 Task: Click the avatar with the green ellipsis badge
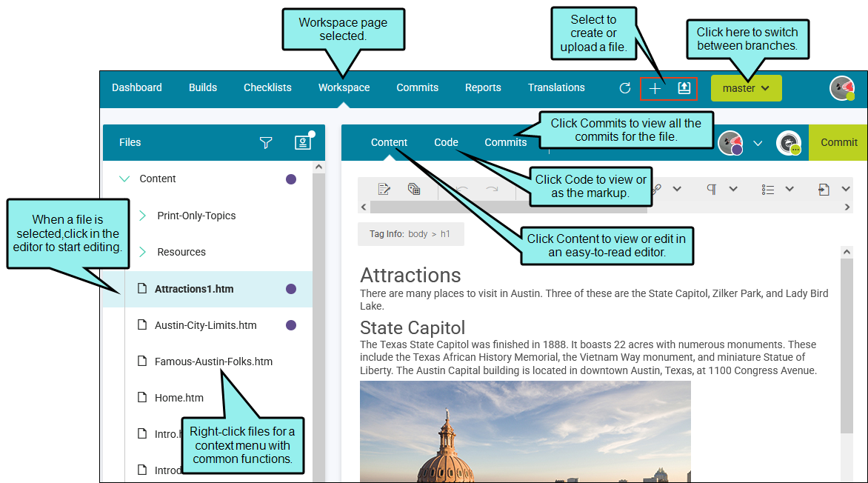point(789,143)
